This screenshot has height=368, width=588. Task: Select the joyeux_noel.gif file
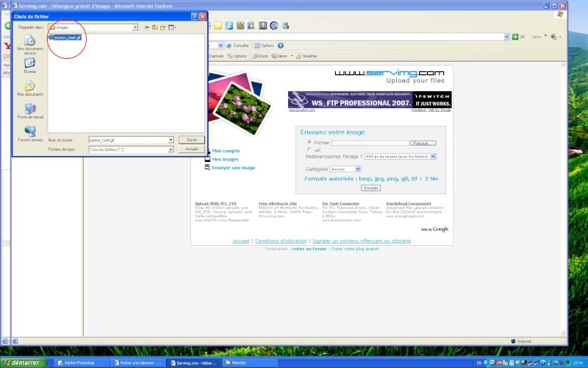65,38
